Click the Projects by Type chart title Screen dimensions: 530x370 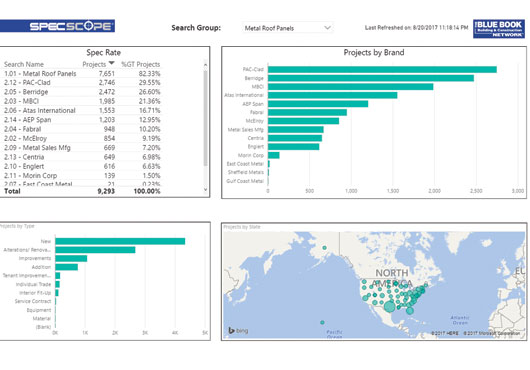pos(17,226)
